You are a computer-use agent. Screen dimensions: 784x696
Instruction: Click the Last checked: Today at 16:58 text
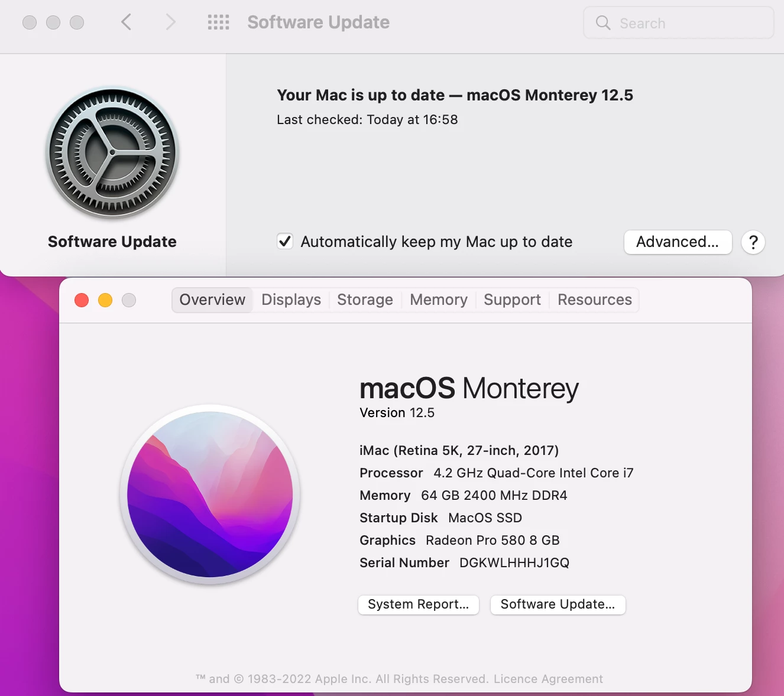(x=367, y=119)
